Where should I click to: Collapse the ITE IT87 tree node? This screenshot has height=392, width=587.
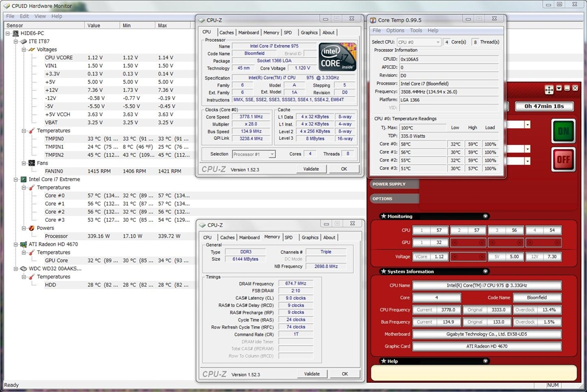pyautogui.click(x=16, y=41)
